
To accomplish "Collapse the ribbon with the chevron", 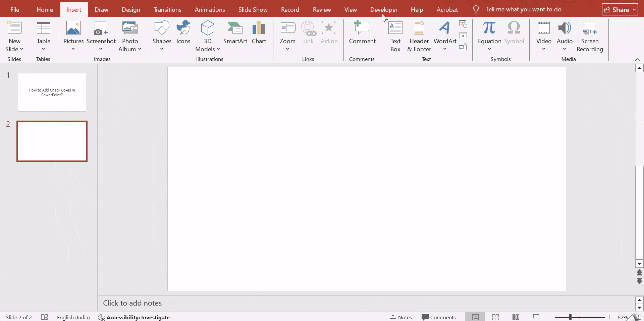I will pos(637,60).
